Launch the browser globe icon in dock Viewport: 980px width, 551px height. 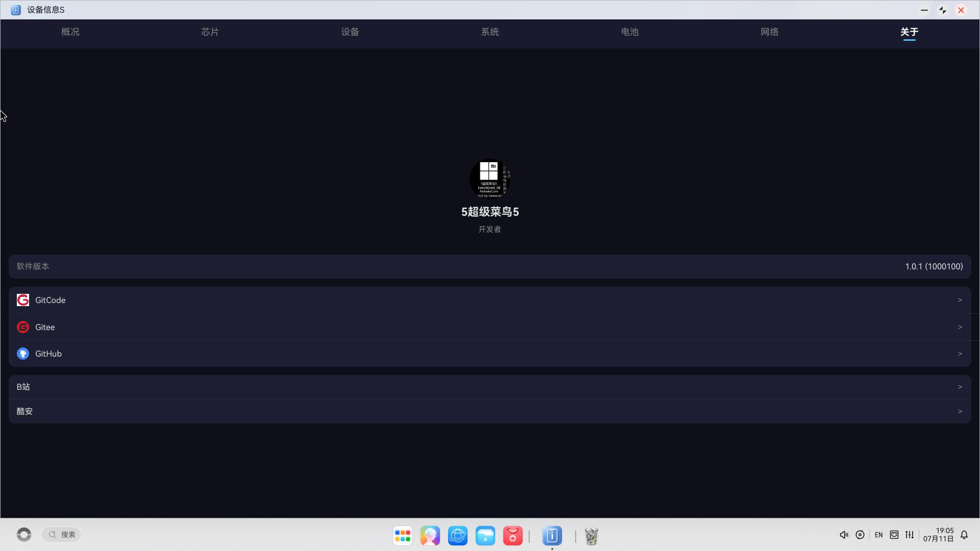(458, 536)
